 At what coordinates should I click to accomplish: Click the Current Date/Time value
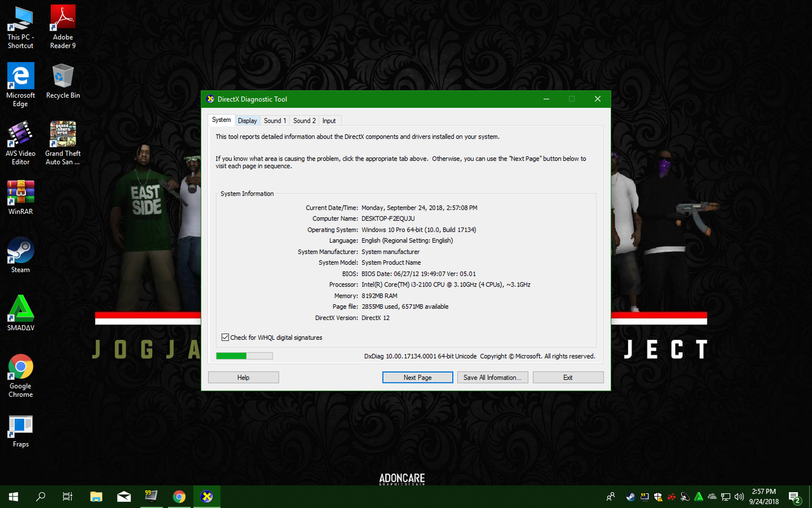coord(419,208)
